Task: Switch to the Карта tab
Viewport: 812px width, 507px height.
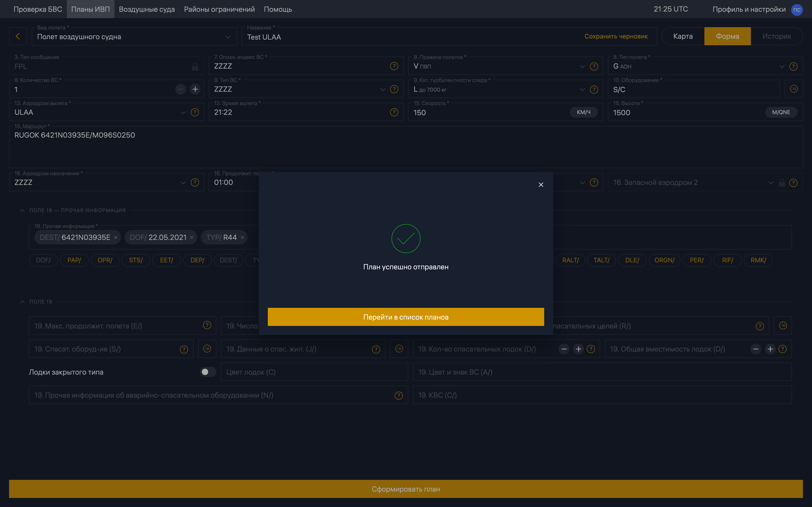Action: point(683,36)
